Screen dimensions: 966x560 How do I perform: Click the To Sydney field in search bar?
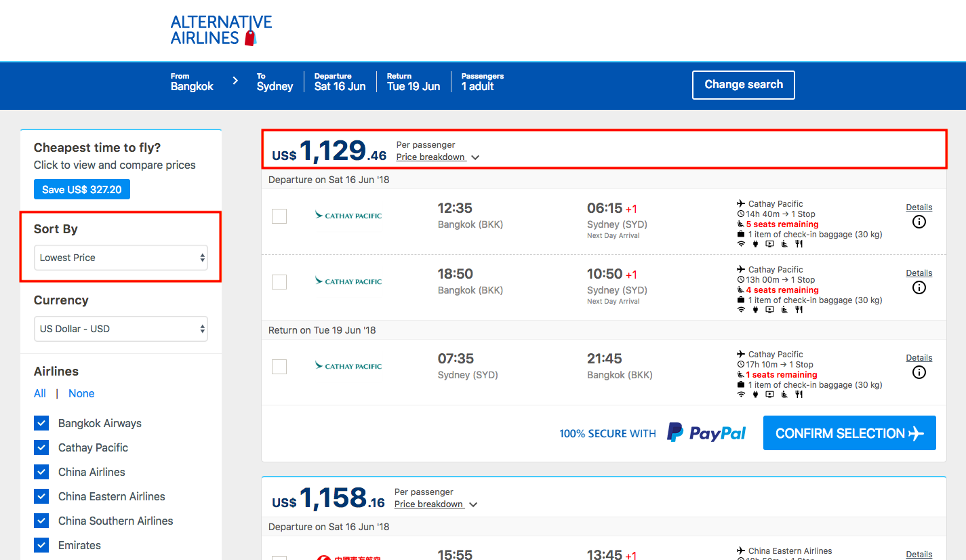pyautogui.click(x=275, y=82)
